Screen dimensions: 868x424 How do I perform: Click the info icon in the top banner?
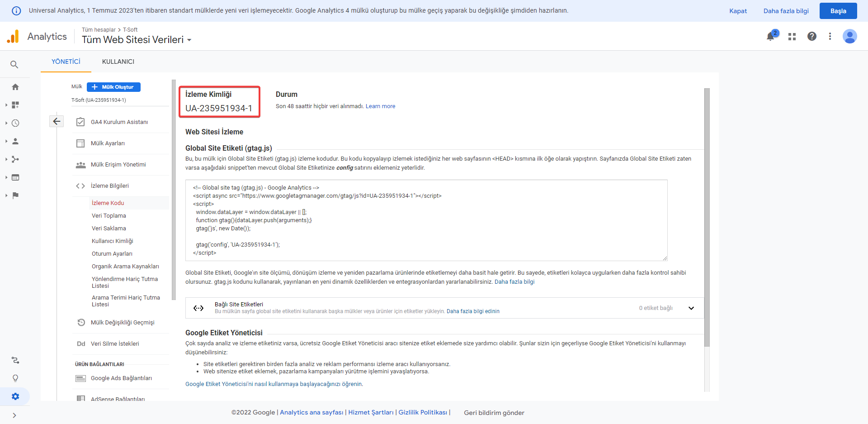16,11
